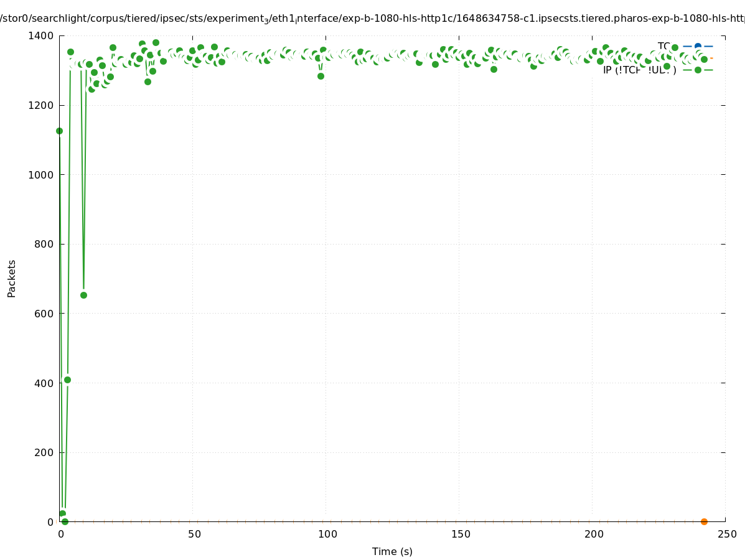Click the green point near 25 packets at start
Screen dimensions: 745x560
(x=62, y=513)
